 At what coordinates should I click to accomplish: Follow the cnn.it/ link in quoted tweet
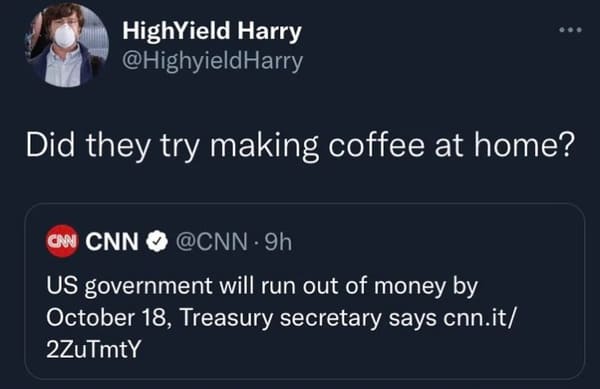(x=480, y=318)
